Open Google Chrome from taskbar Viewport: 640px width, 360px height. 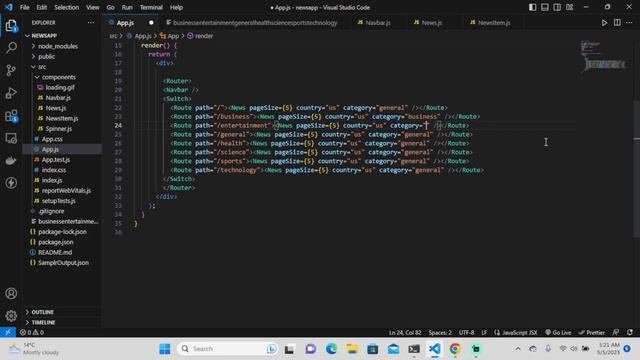click(x=455, y=349)
